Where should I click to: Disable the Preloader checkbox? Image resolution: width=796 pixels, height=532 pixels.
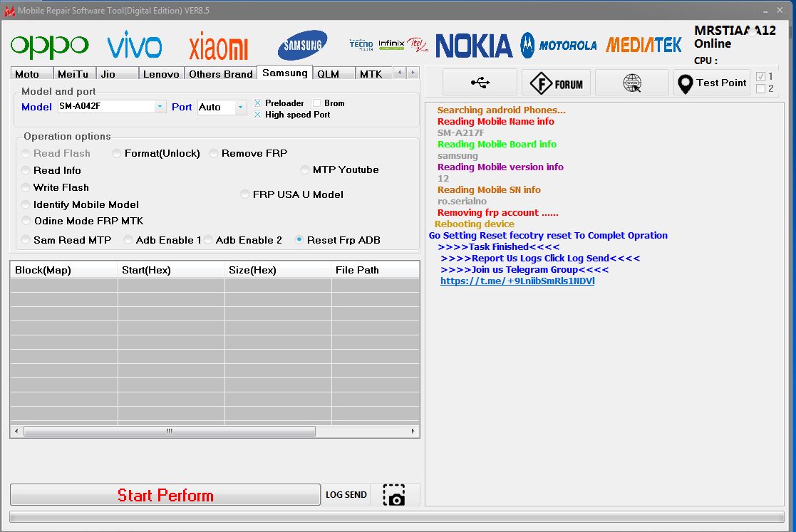click(259, 103)
